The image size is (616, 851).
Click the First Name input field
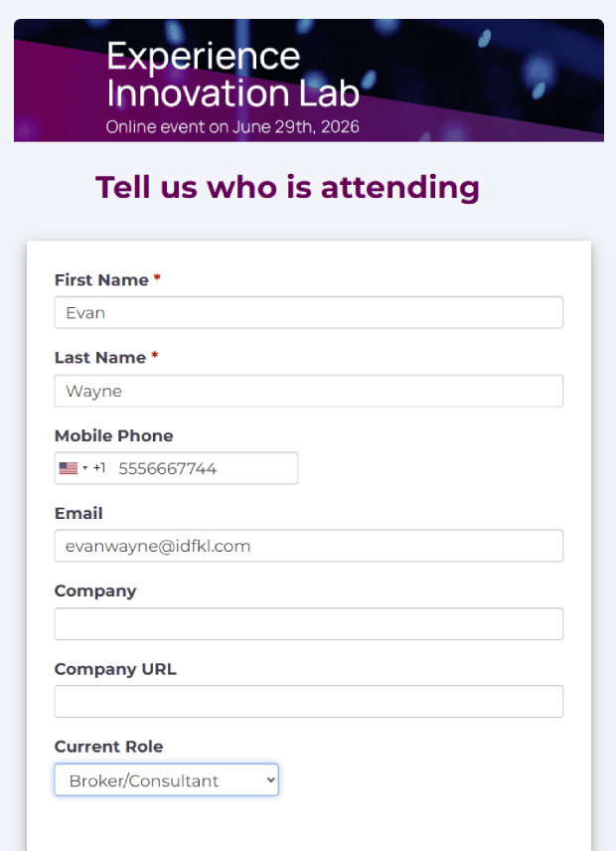coord(308,312)
